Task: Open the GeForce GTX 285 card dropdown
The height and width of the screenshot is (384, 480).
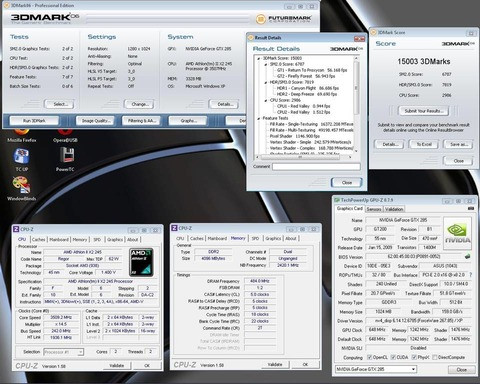Action: click(x=376, y=369)
